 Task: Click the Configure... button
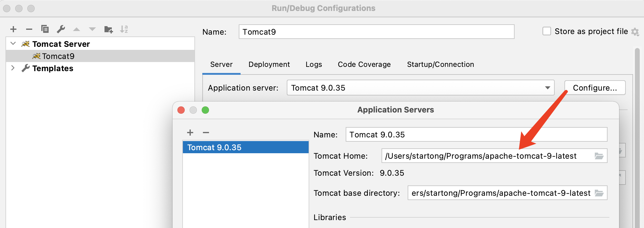[x=595, y=88]
